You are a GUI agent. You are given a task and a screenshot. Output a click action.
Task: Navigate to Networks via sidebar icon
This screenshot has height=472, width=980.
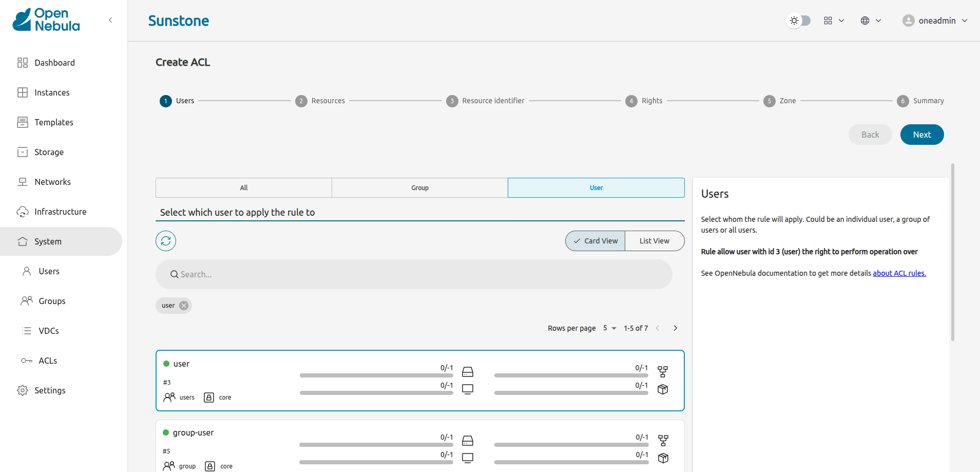click(23, 182)
